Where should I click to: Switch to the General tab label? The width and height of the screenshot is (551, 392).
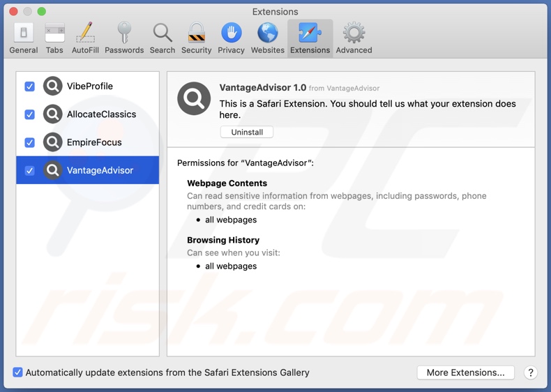(24, 50)
